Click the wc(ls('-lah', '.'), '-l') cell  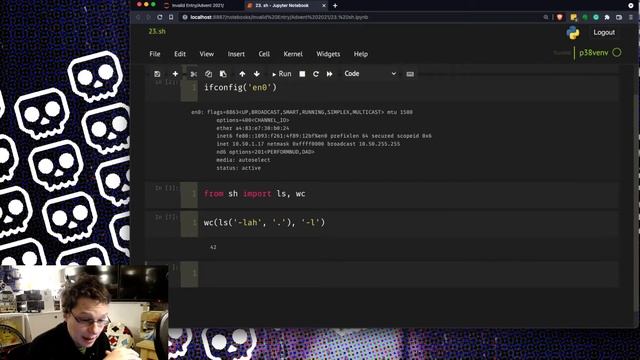pos(408,223)
